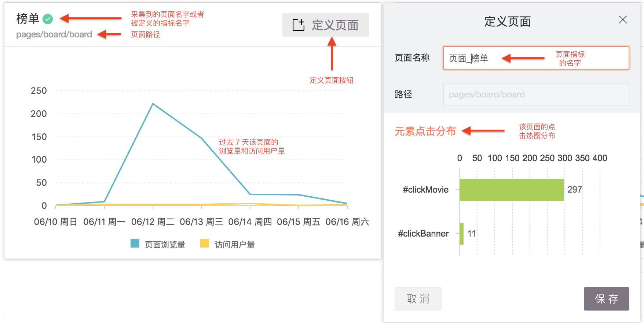Viewport: 644px width, 323px height.
Task: Click the 访问用户量 legend label
Action: point(234,244)
